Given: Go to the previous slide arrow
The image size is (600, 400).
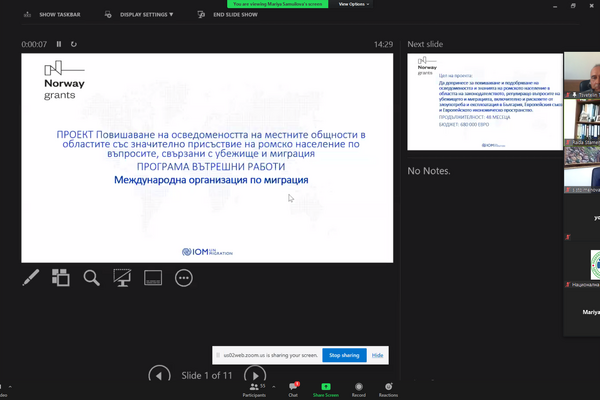Looking at the screenshot, I should [159, 374].
